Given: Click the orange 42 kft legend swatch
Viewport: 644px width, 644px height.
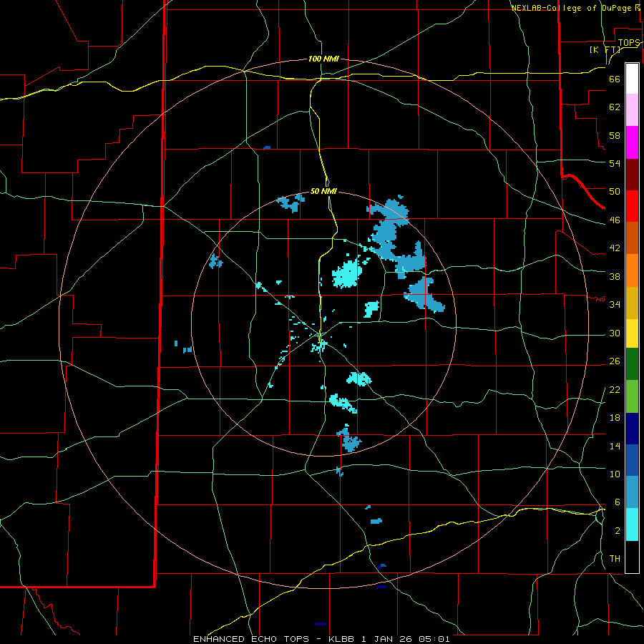Looking at the screenshot, I should [632, 270].
